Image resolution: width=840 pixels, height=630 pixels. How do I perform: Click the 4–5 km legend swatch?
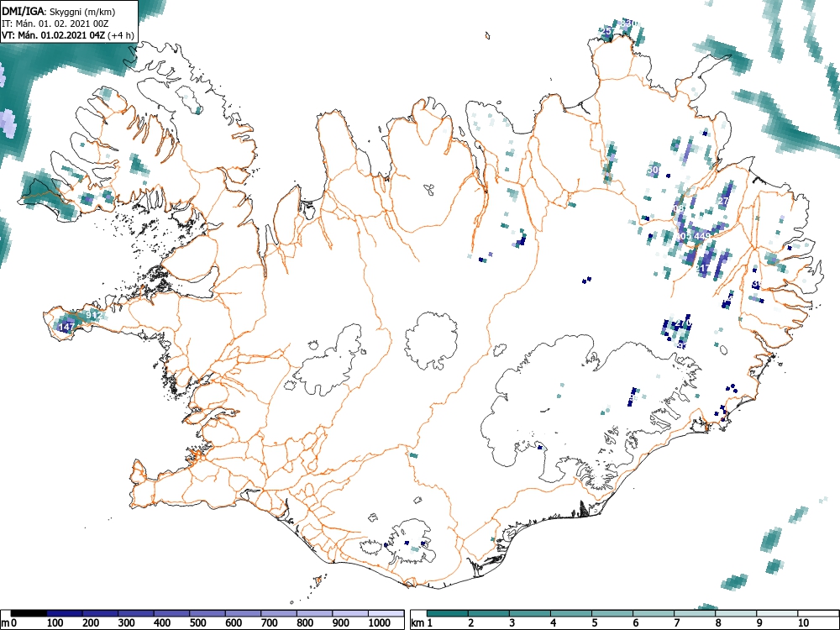click(571, 613)
